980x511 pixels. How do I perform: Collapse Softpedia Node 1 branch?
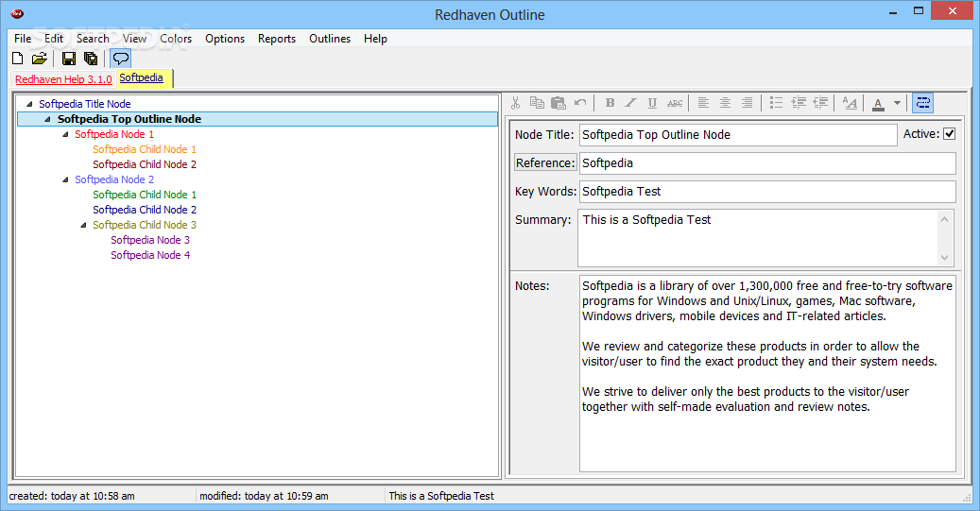pyautogui.click(x=65, y=134)
